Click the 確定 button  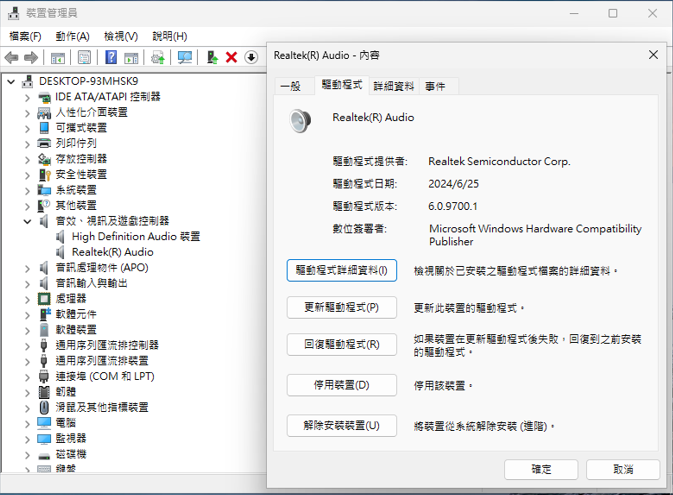click(541, 469)
